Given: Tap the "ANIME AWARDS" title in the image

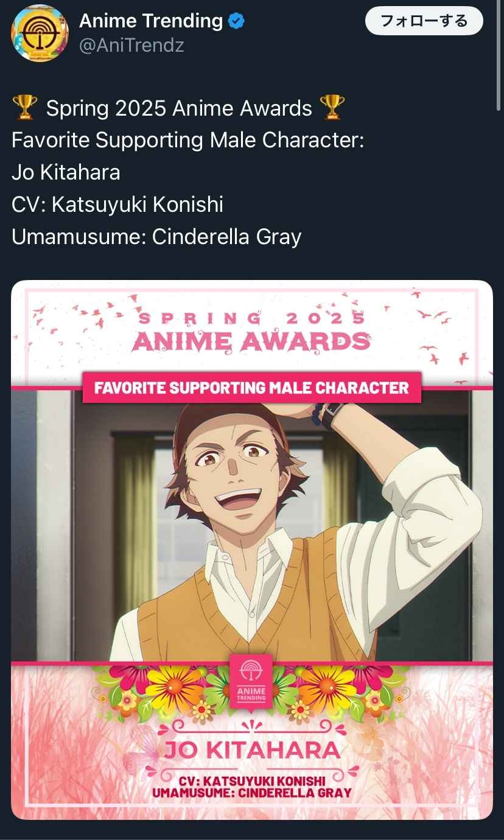Looking at the screenshot, I should click(x=251, y=342).
